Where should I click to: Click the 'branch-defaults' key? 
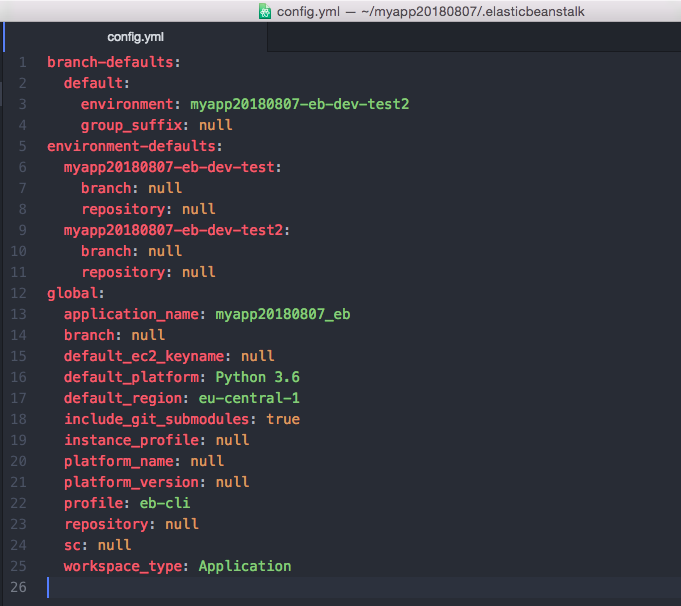click(x=110, y=62)
